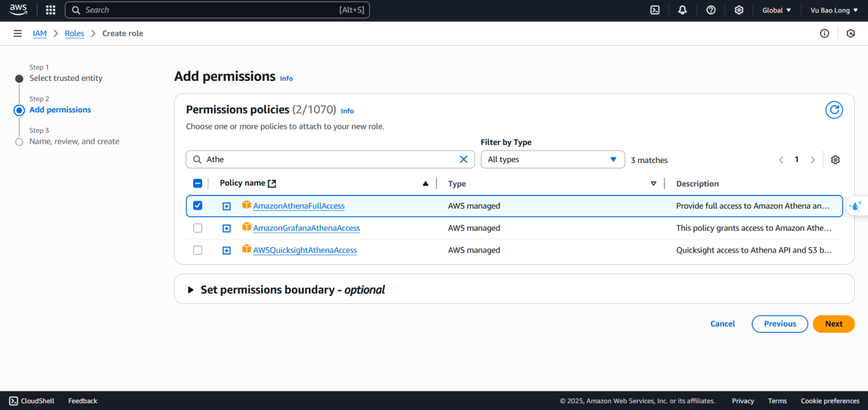Click the 'AWS managed' type of AmazonGrafanaAthenaAccess
The image size is (868, 410).
tap(474, 228)
